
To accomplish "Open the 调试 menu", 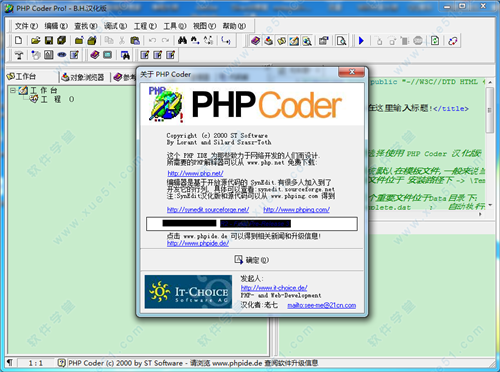I will (115, 26).
